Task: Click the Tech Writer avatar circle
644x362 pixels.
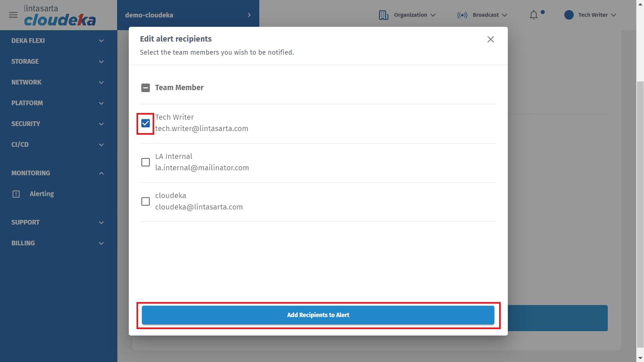Action: click(x=569, y=15)
